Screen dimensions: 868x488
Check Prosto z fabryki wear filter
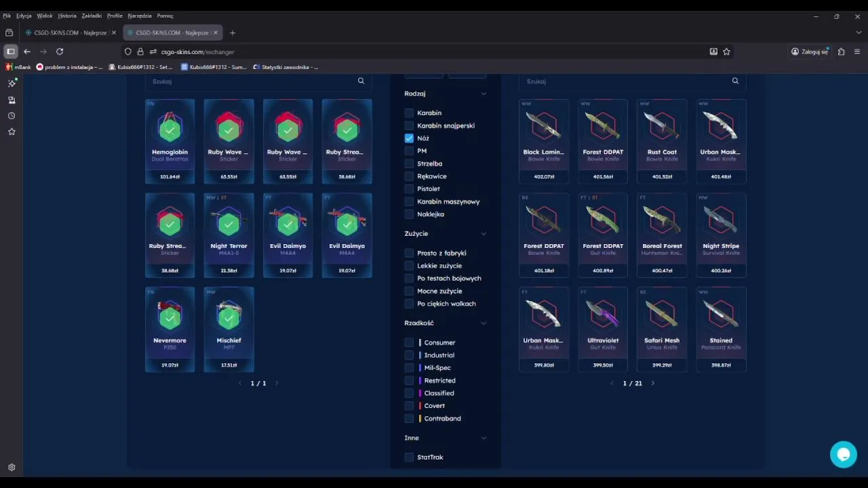pos(409,253)
